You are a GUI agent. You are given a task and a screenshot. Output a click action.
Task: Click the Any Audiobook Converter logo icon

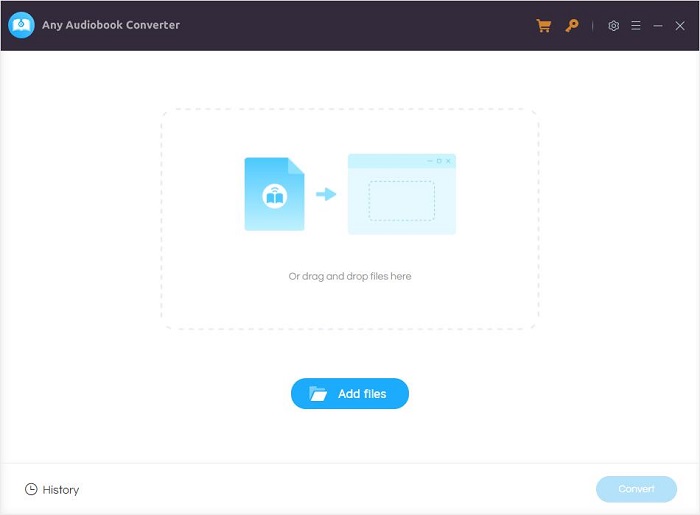click(x=21, y=25)
